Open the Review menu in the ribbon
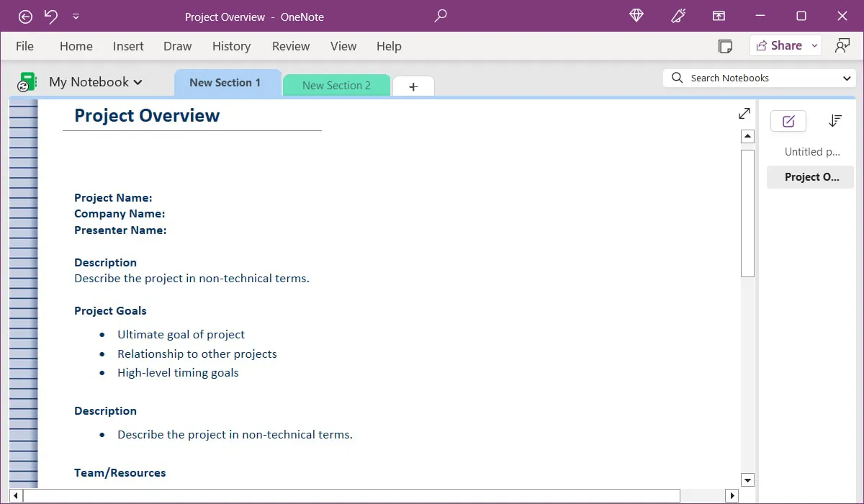 pos(290,46)
